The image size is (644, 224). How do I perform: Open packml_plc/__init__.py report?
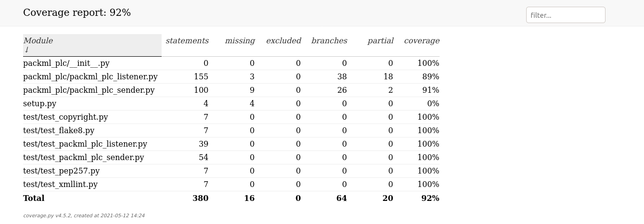coord(66,63)
